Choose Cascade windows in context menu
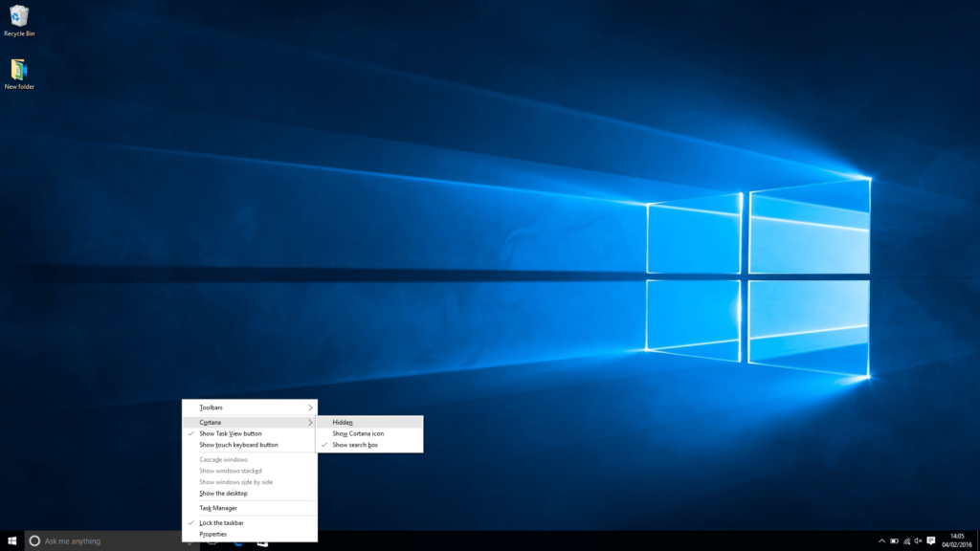 pyautogui.click(x=250, y=460)
